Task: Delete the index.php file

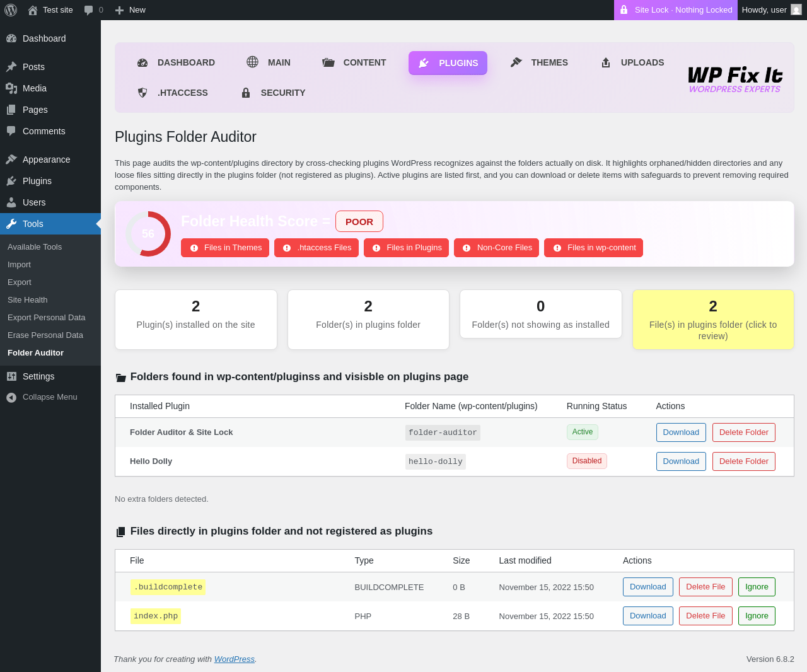Action: click(705, 616)
